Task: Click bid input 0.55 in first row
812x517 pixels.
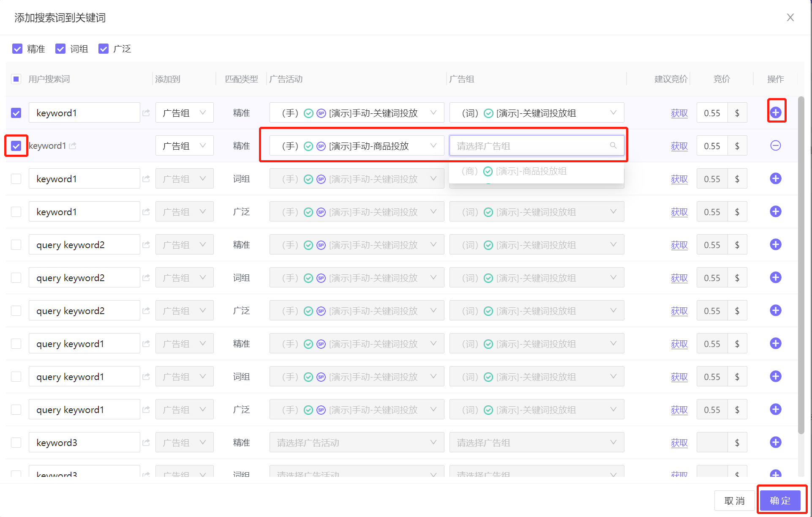Action: (x=712, y=113)
